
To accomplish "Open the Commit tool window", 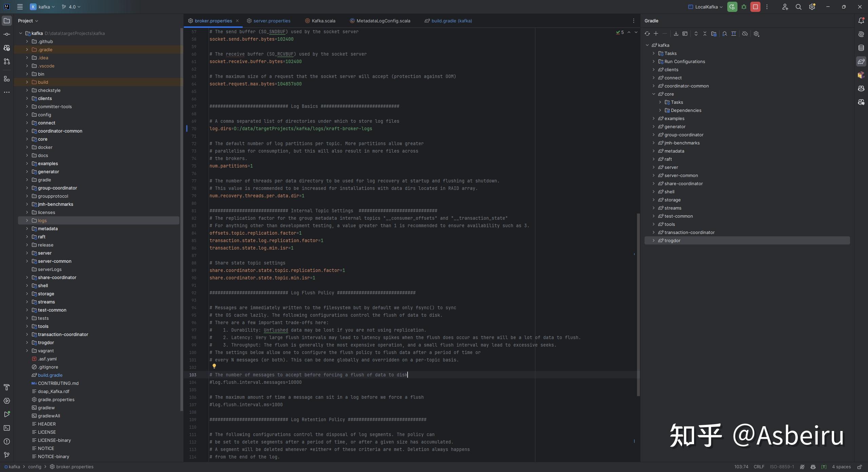I will click(7, 34).
